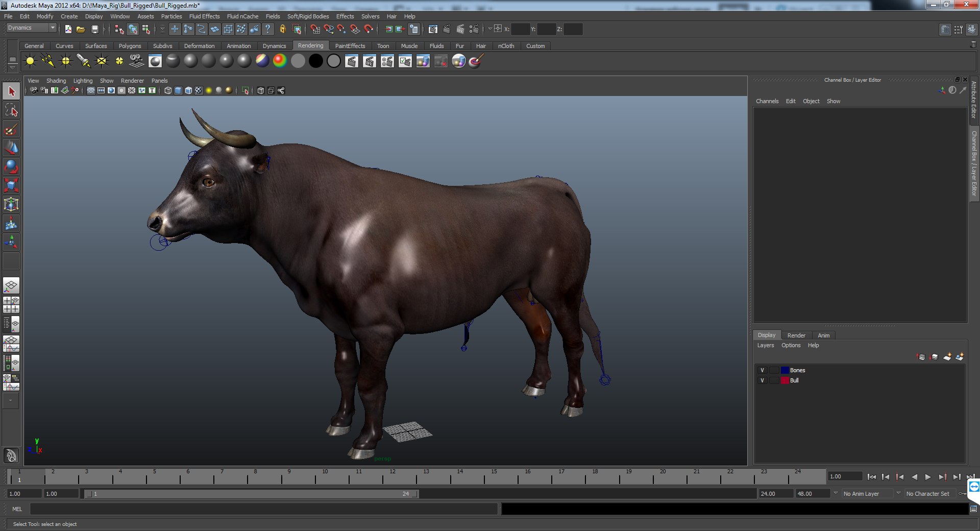
Task: Toggle visibility of the Bull layer
Action: [x=762, y=380]
